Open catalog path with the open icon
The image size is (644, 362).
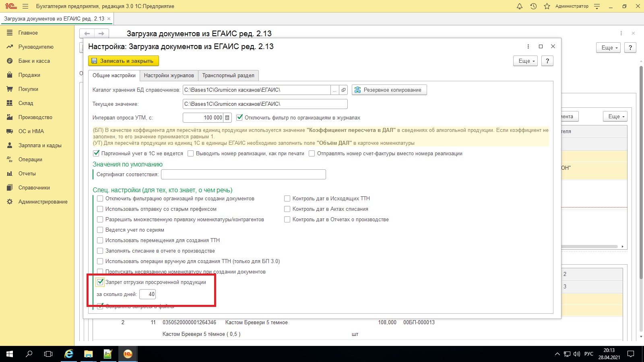coord(343,90)
